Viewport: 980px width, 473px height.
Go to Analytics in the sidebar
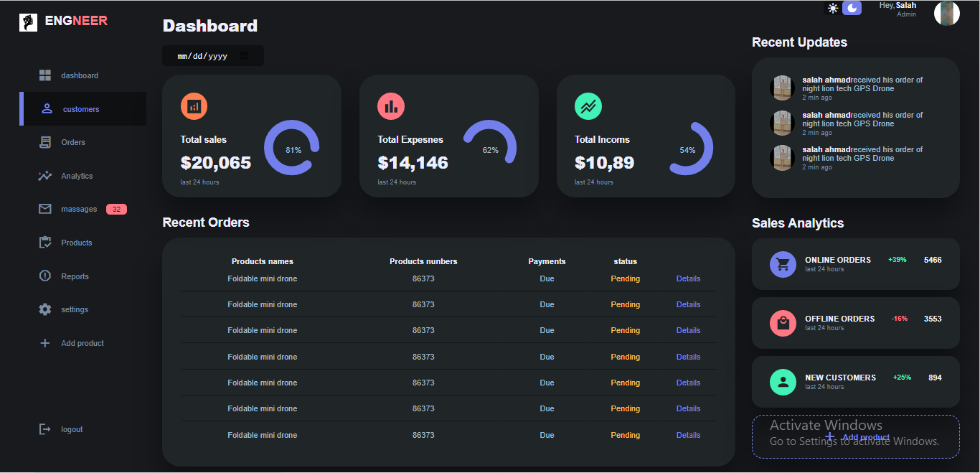[x=76, y=176]
